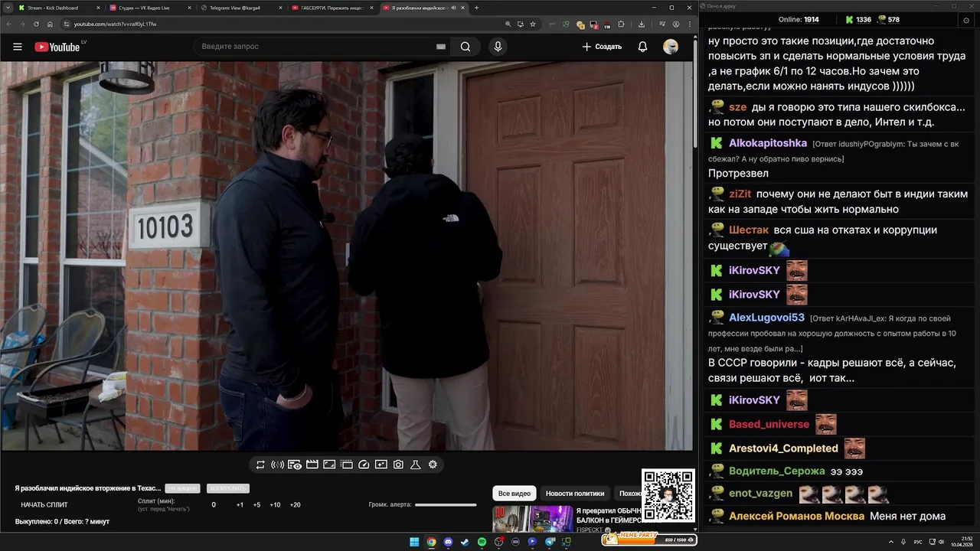
Task: Click username enot_vazgen in chat
Action: (760, 494)
